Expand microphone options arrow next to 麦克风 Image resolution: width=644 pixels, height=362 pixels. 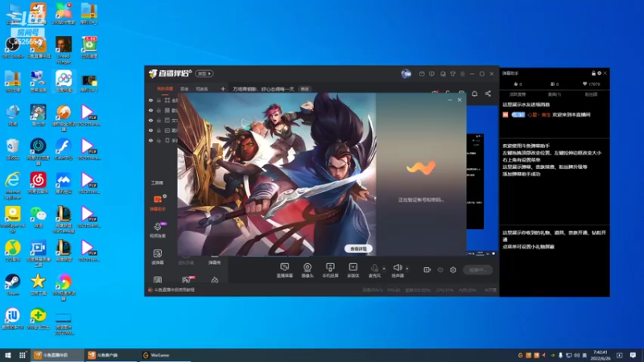coord(384,269)
